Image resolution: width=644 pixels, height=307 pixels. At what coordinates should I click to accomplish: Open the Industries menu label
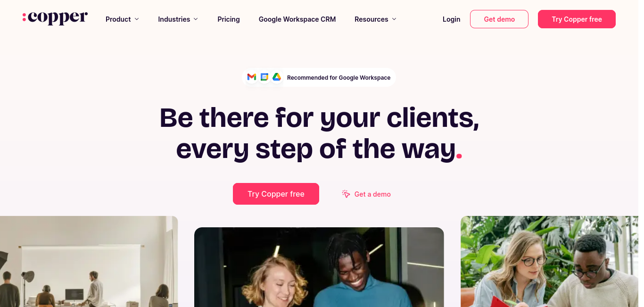(x=174, y=19)
